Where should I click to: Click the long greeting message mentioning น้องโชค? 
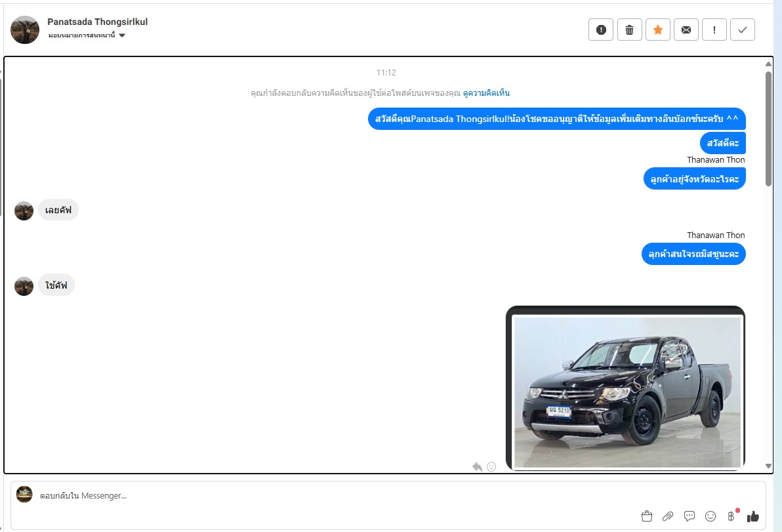coord(556,119)
